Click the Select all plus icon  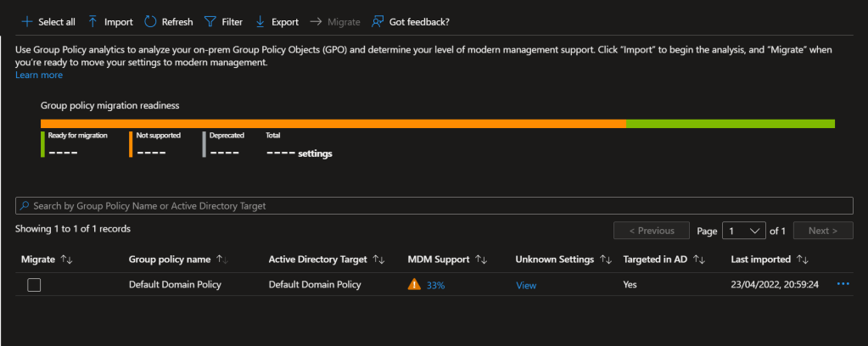pyautogui.click(x=26, y=21)
